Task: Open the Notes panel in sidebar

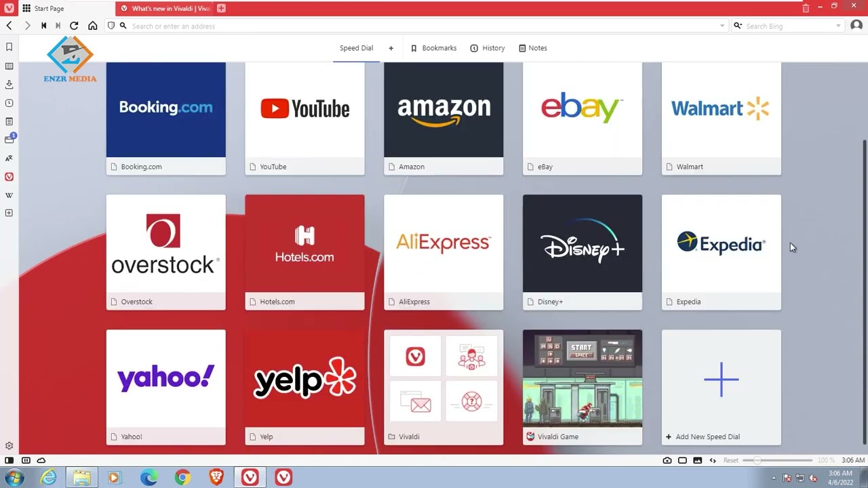Action: [x=9, y=121]
